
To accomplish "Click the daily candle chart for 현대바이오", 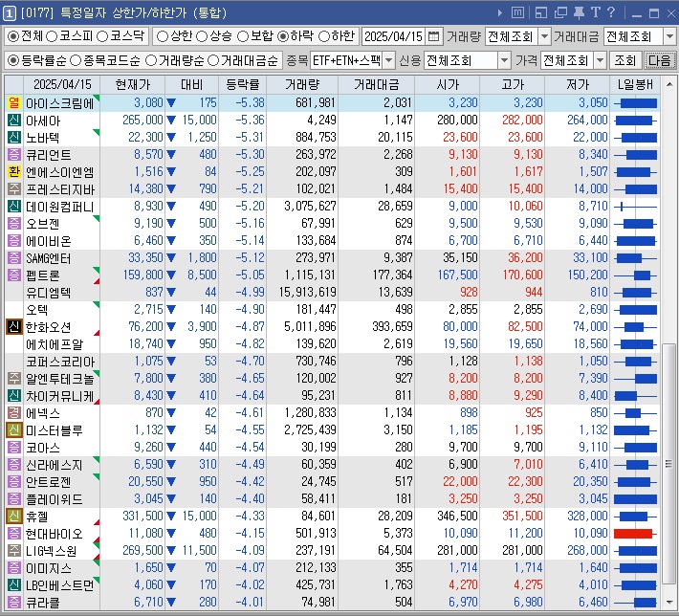I will 635,533.
